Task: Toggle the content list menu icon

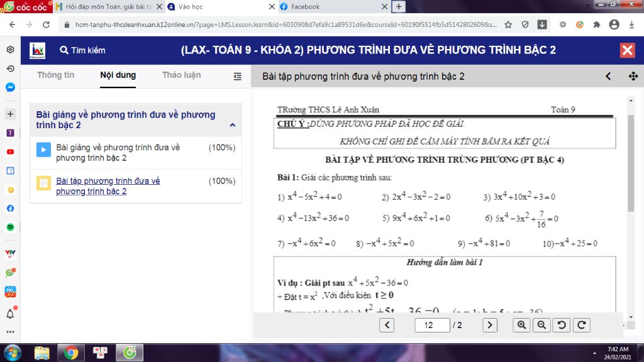Action: (237, 76)
